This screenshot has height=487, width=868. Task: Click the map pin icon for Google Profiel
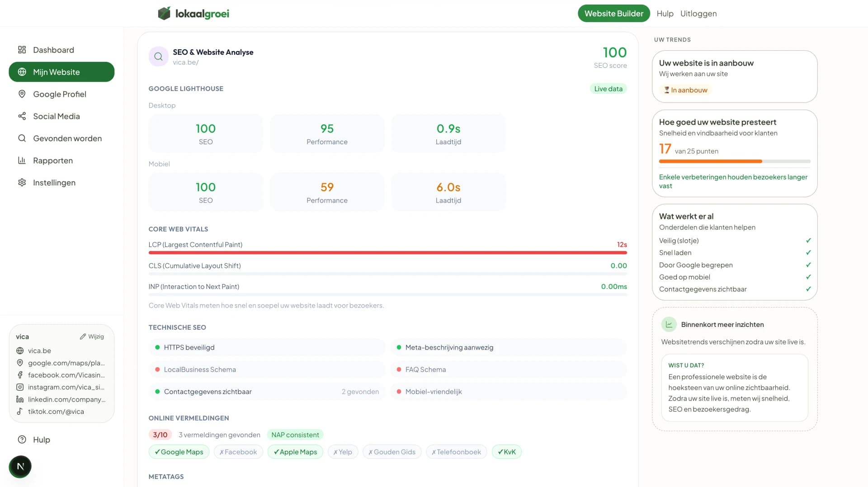pos(22,94)
